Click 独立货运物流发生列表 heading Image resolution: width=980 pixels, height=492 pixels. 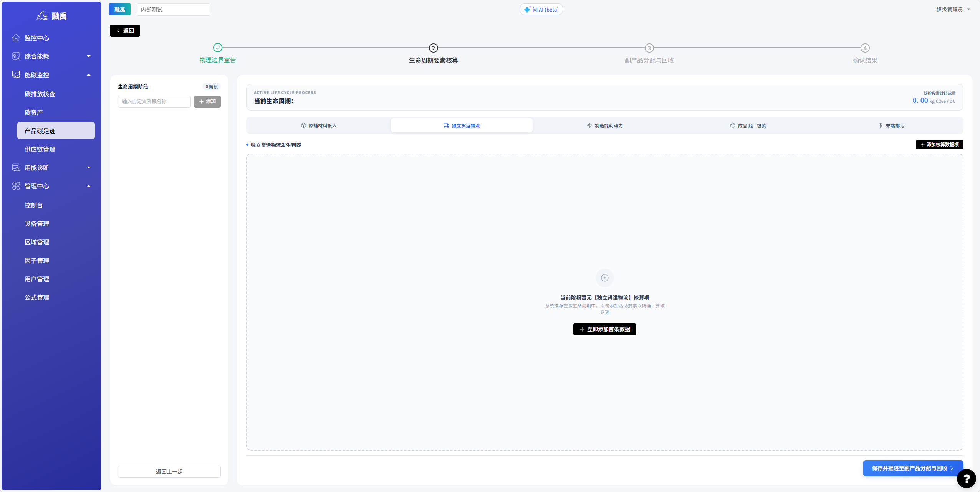[x=276, y=145]
